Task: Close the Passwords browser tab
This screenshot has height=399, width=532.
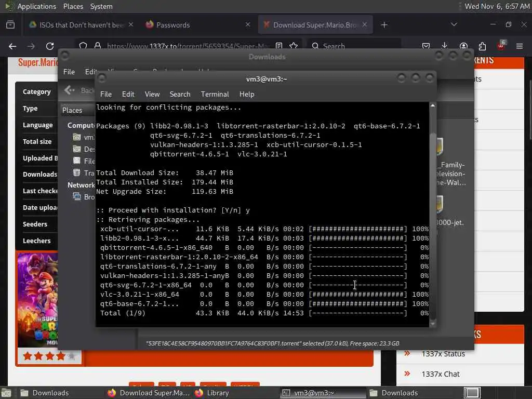Action: 248,24
